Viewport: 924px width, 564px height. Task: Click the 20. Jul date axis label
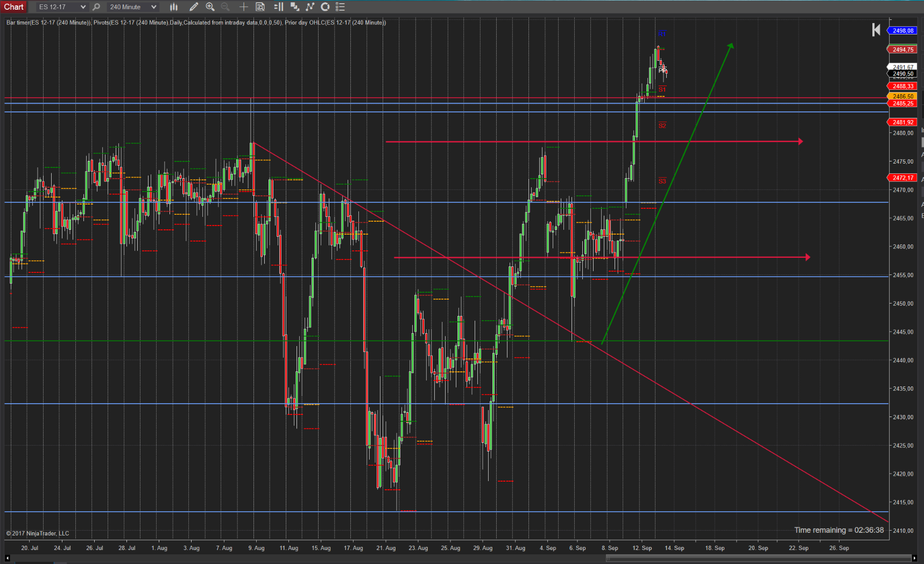point(30,548)
